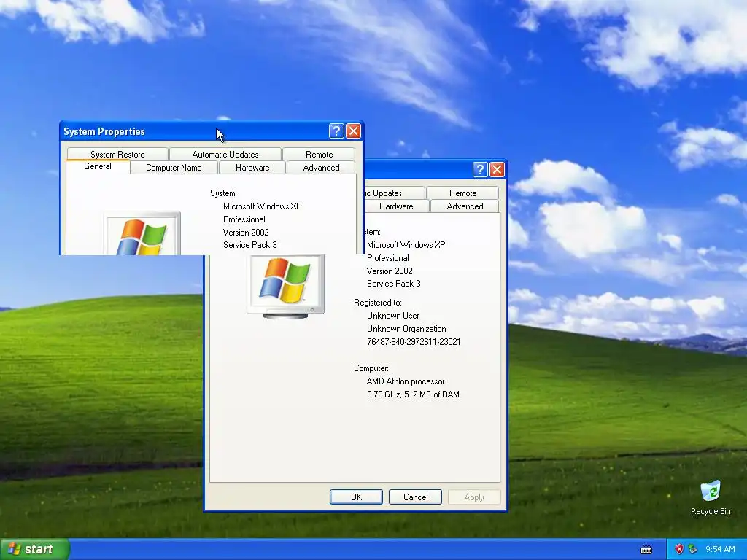Click the "Registered to:" label
The height and width of the screenshot is (560, 747).
click(x=378, y=303)
